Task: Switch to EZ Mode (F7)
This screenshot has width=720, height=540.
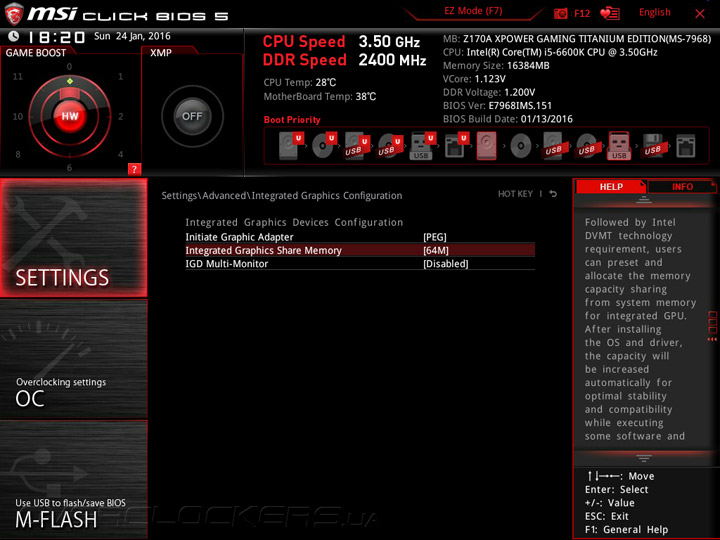Action: pos(473,11)
